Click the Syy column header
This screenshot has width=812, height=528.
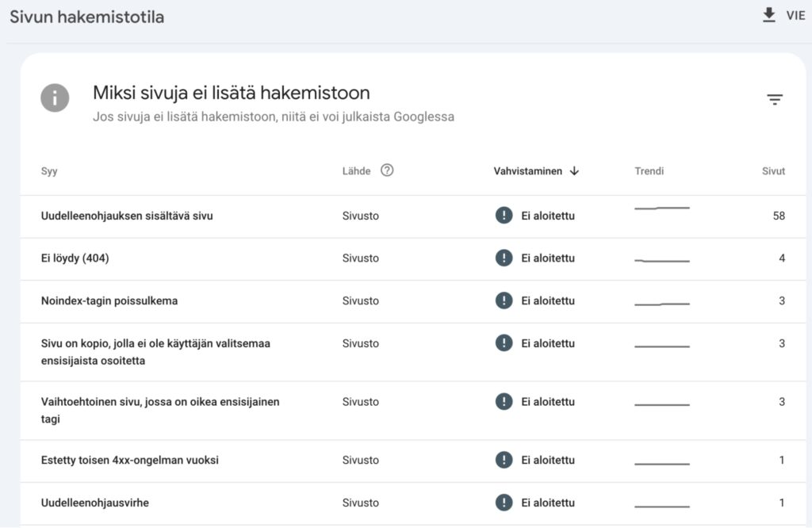click(x=49, y=171)
